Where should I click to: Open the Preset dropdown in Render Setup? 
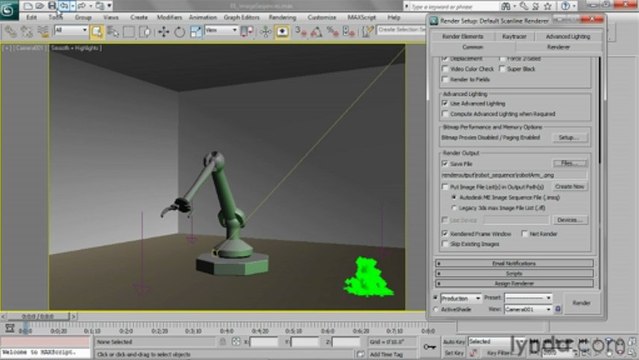528,298
